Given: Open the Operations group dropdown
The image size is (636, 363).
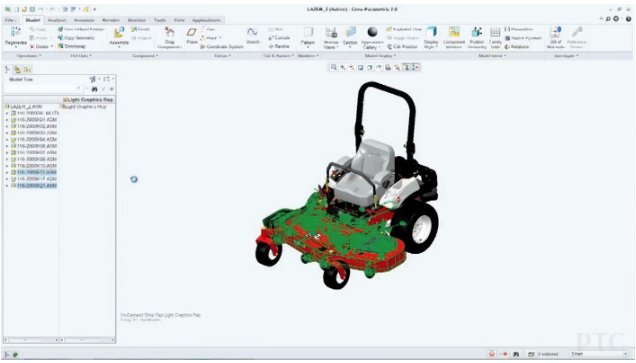Looking at the screenshot, I should tap(28, 56).
